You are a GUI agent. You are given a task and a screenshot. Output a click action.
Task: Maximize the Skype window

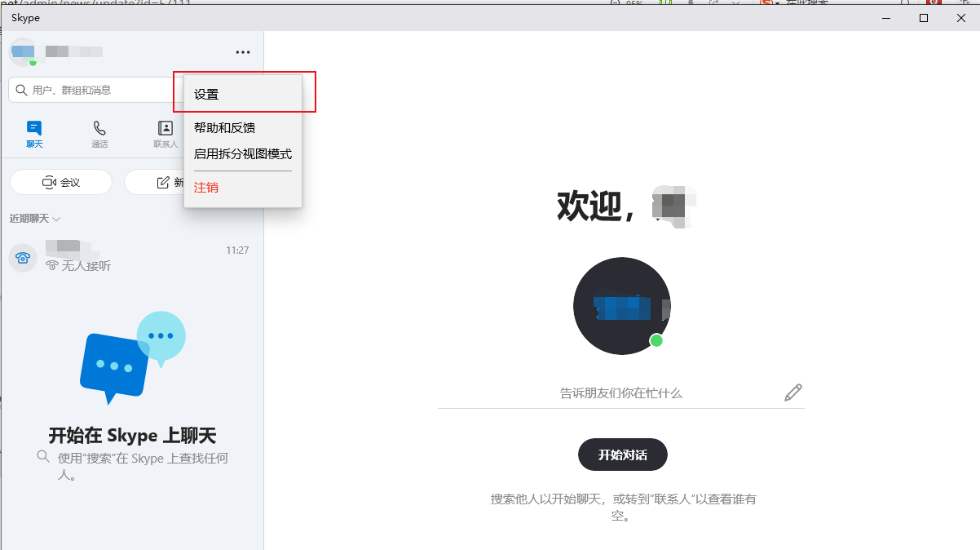(924, 18)
